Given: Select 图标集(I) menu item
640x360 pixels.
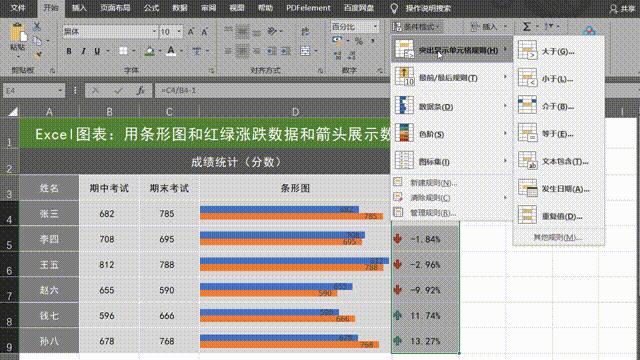Looking at the screenshot, I should 452,161.
